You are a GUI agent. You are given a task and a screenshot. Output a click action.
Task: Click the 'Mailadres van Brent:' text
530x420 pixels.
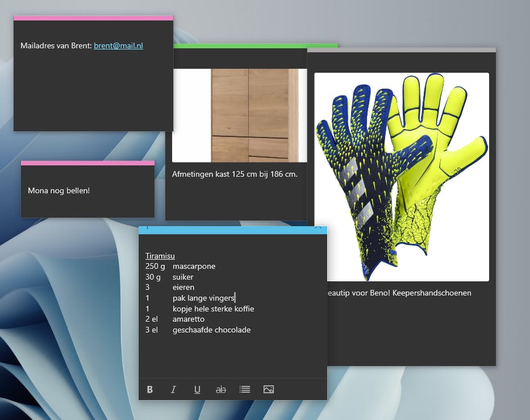56,45
